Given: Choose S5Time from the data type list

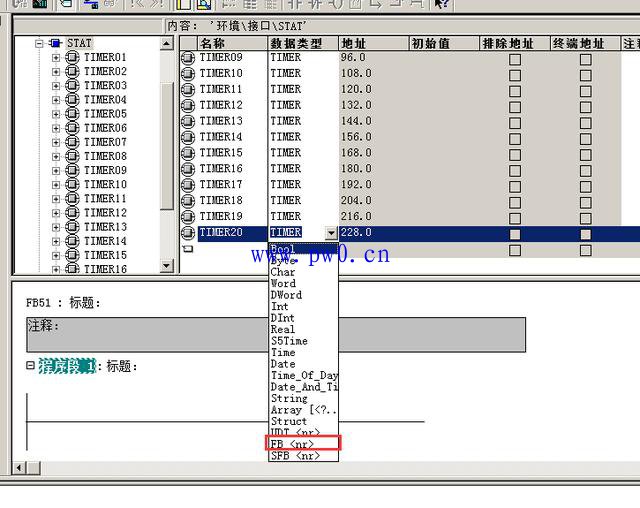Looking at the screenshot, I should [303, 341].
